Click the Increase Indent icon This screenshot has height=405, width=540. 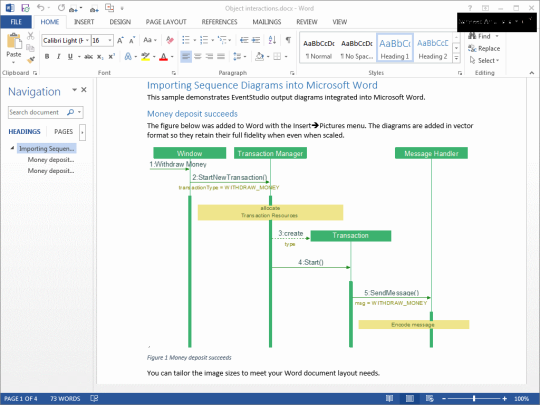256,40
